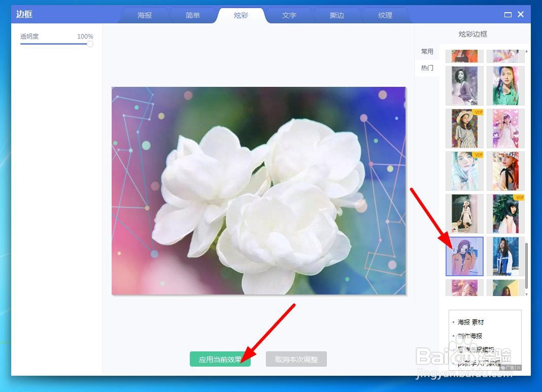Click the 应用当前效果 button
Viewport: 542px width, 392px height.
(x=220, y=359)
